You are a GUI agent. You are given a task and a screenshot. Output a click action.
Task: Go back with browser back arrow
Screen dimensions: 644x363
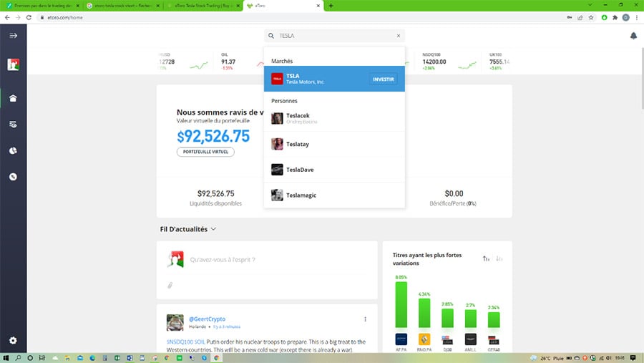point(7,17)
